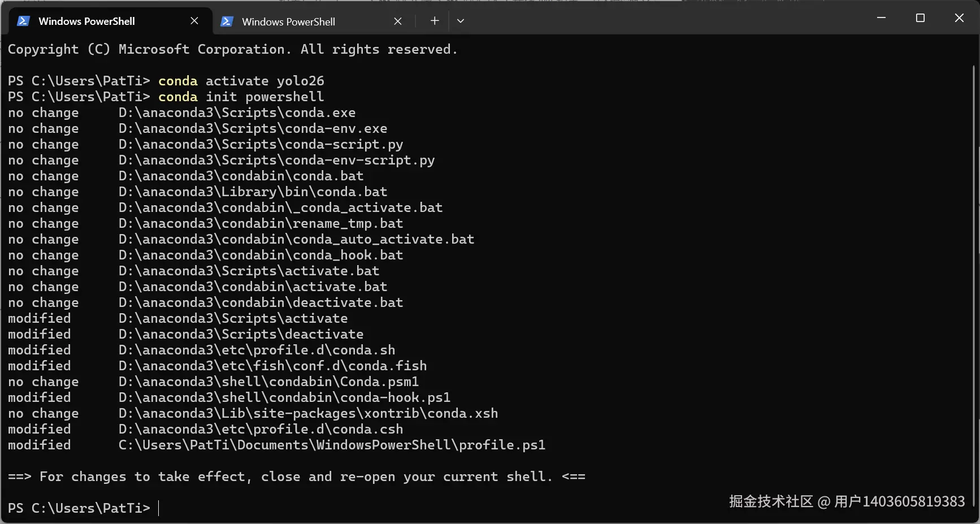Select the first Windows PowerShell tab title
The image size is (980, 524).
point(86,21)
